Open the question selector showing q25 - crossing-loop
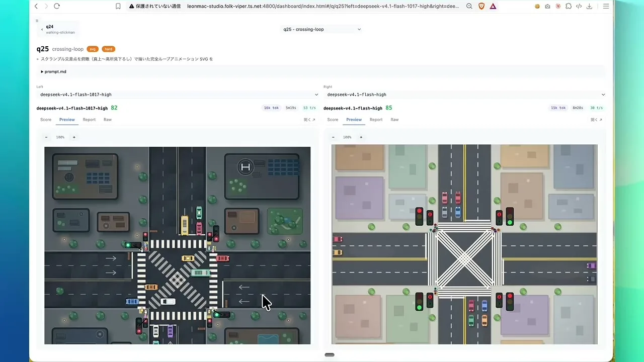Screen dimensions: 644x362 tap(321, 29)
